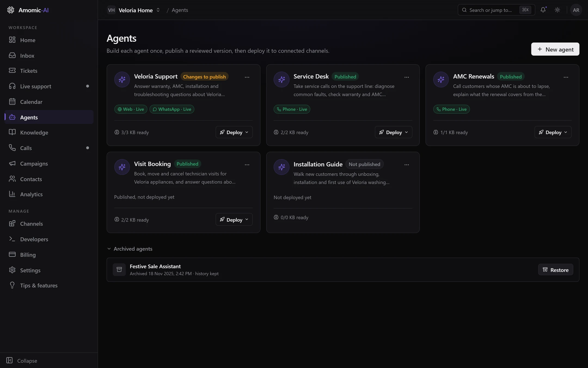
Task: Click the Web · Live channel badge
Action: 131,109
